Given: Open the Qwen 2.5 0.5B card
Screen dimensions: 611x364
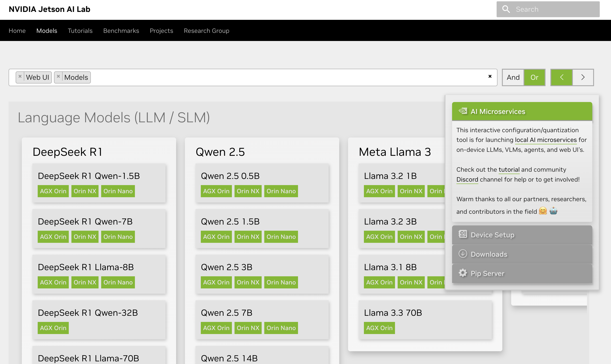Looking at the screenshot, I should tap(262, 183).
